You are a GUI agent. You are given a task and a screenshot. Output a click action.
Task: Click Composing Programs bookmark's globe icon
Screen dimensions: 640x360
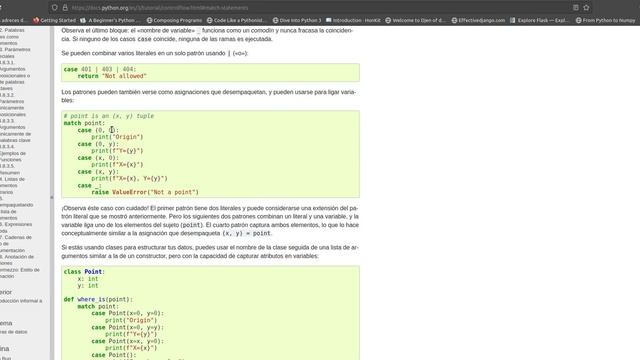[x=149, y=20]
